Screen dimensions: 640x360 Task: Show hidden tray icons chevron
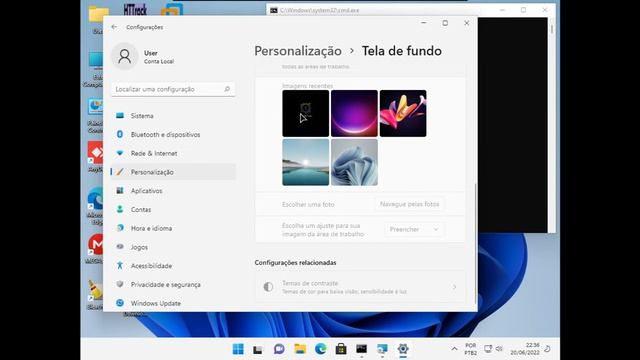click(454, 349)
